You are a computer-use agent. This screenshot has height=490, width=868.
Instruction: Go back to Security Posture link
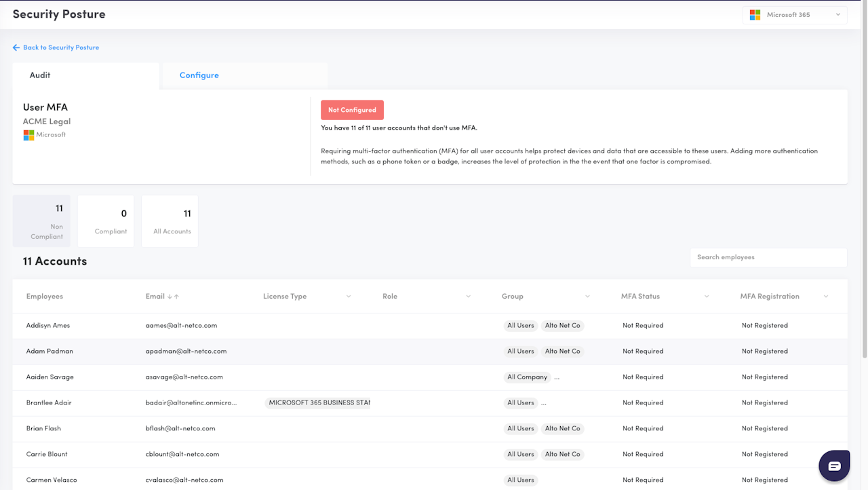click(61, 48)
